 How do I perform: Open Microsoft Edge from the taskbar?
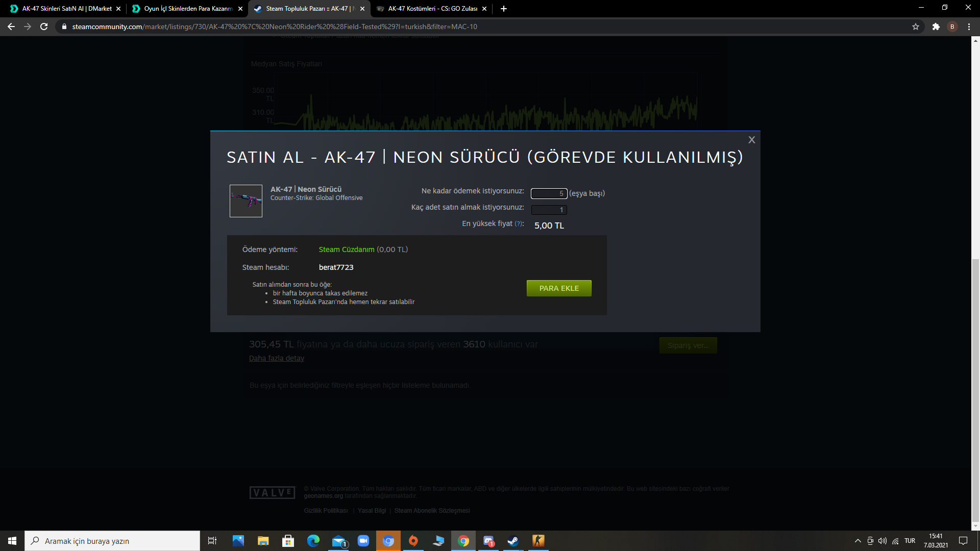point(313,541)
